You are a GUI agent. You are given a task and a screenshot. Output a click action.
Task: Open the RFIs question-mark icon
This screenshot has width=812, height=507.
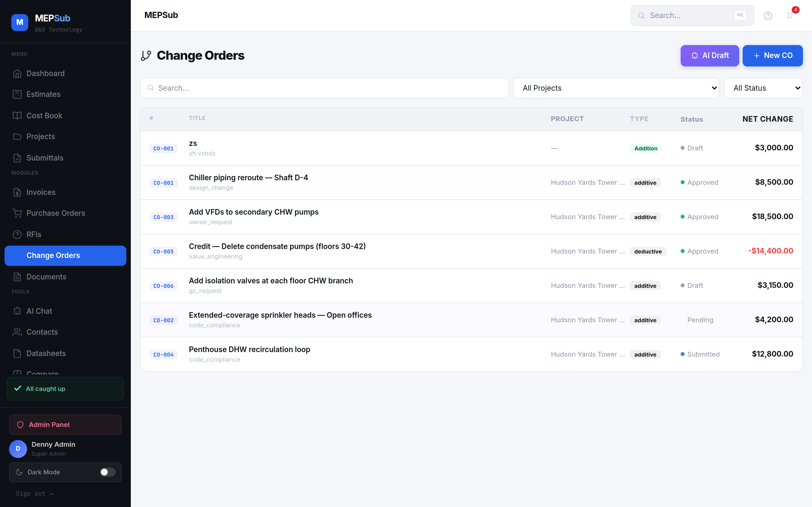coord(17,234)
